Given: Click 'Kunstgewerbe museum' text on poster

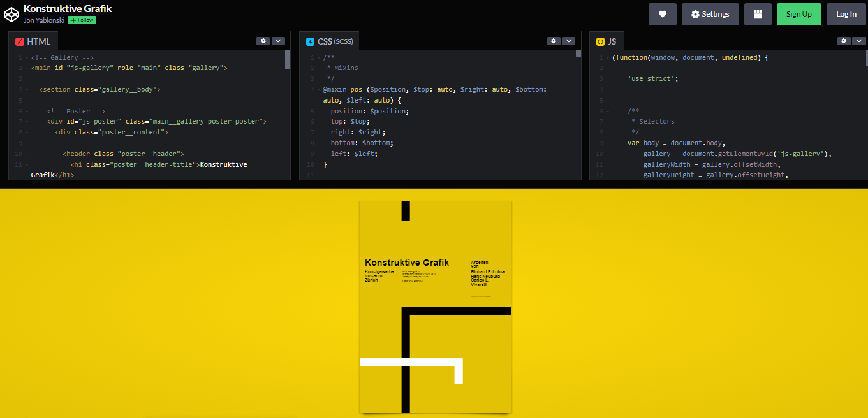Looking at the screenshot, I should coord(379,274).
